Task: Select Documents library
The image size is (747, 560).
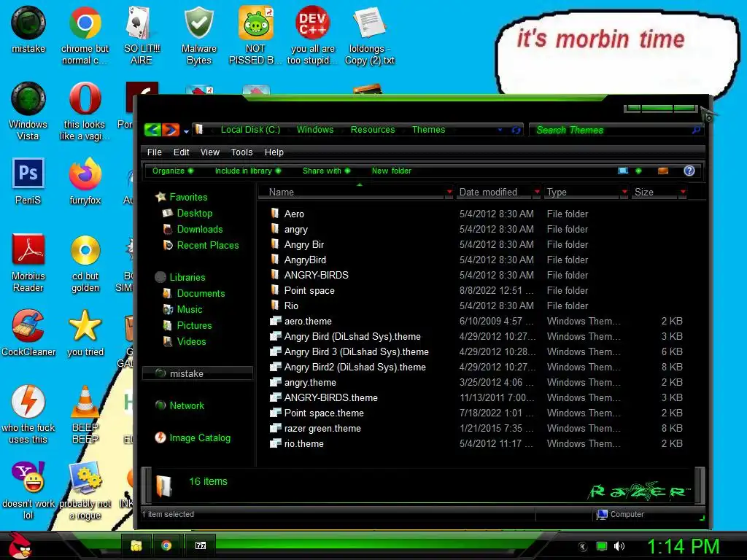Action: tap(193, 293)
